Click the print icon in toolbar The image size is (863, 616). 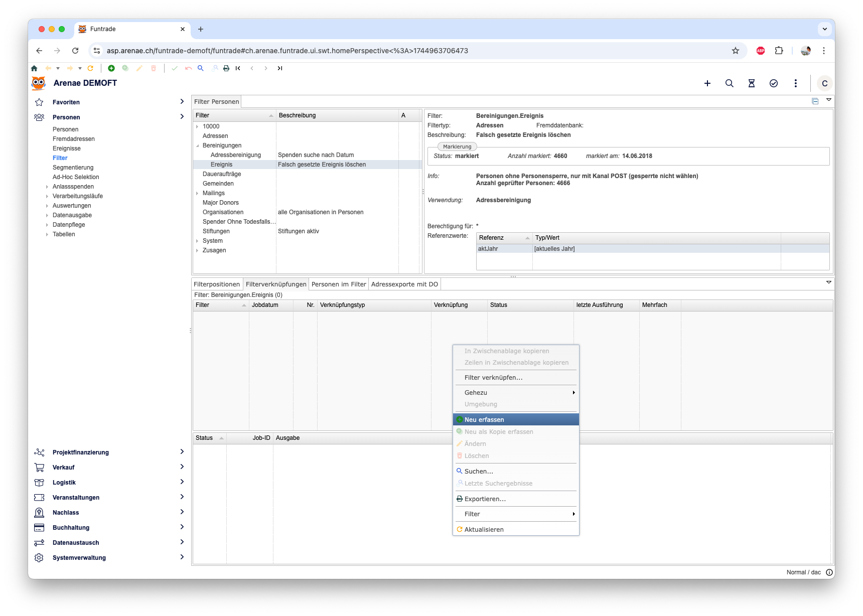(226, 68)
